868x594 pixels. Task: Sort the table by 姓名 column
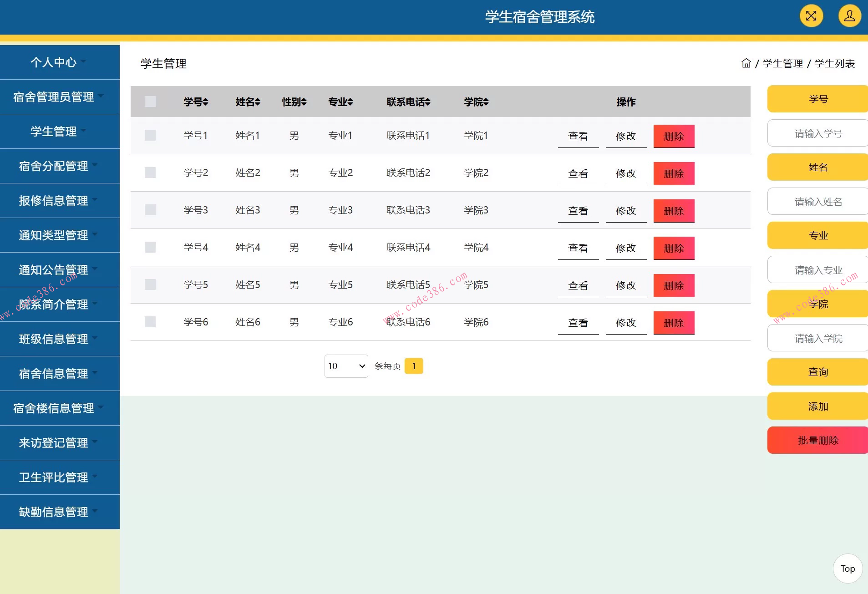coord(247,102)
